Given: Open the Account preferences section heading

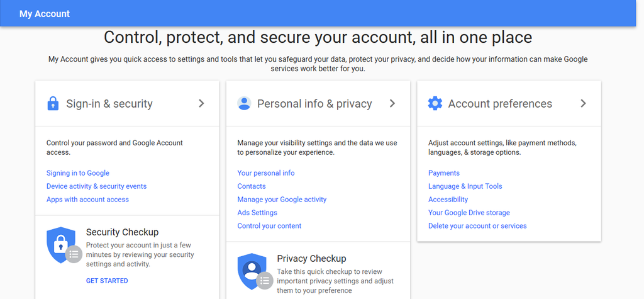Looking at the screenshot, I should pyautogui.click(x=500, y=104).
